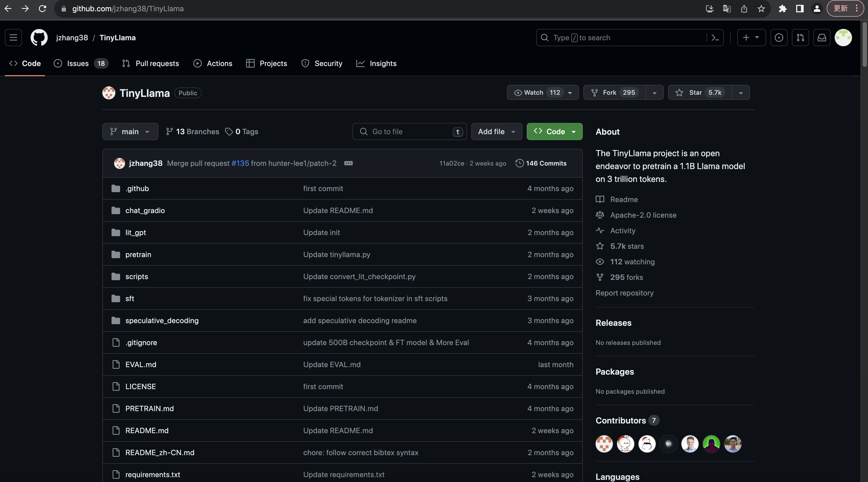Screen dimensions: 868x482
Task: Open the speculative_decoding folder
Action: pos(162,320)
